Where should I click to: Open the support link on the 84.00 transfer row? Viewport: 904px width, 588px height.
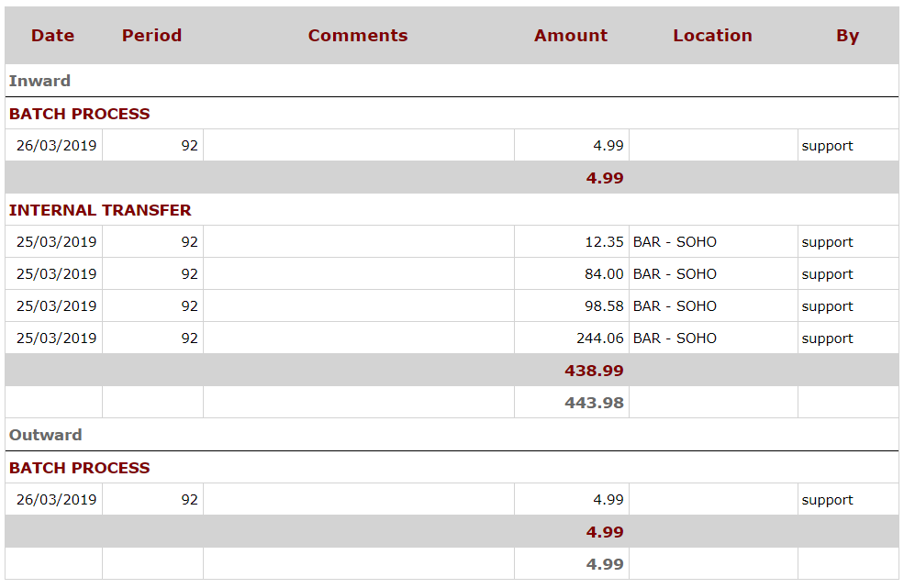[x=826, y=273]
